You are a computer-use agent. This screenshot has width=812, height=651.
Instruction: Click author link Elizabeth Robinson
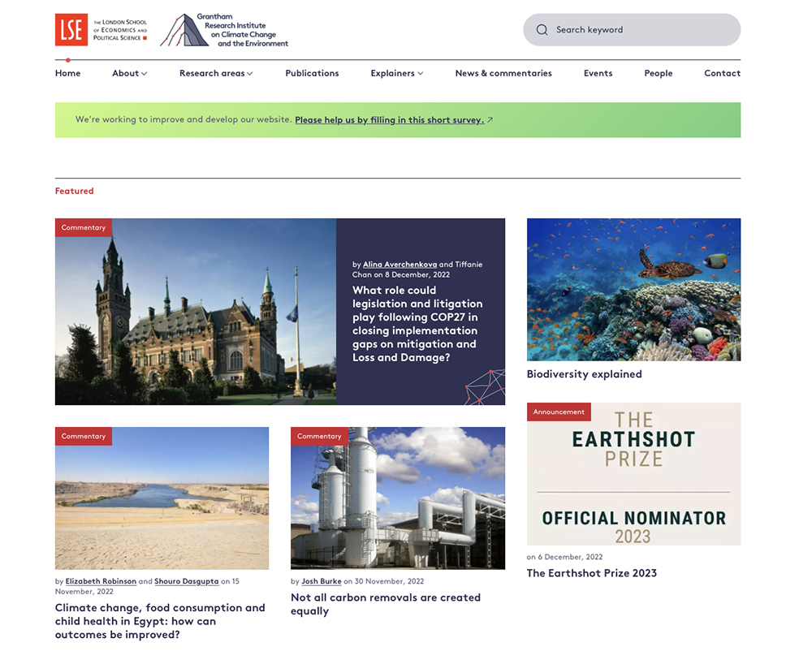coord(101,582)
